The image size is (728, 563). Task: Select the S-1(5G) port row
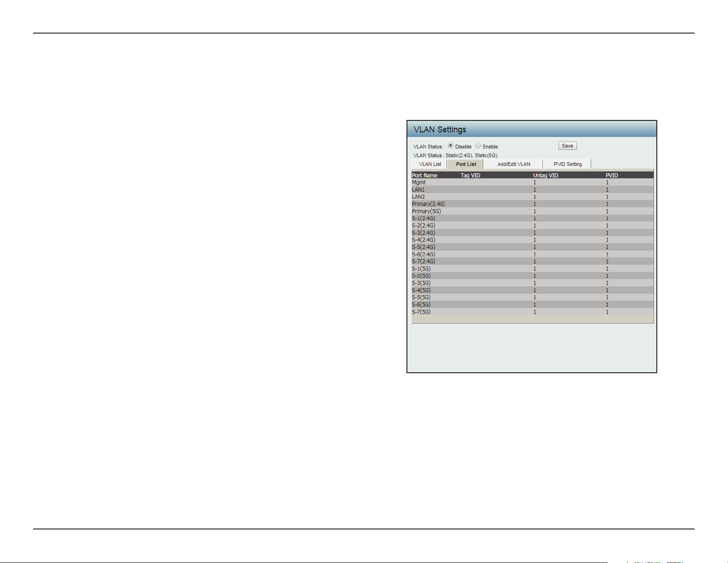(532, 269)
